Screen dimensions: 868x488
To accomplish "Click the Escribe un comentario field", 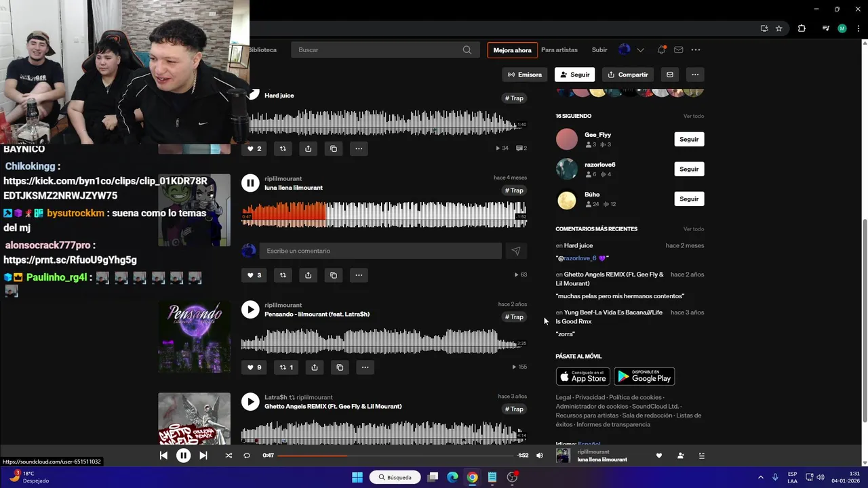I will [x=380, y=251].
